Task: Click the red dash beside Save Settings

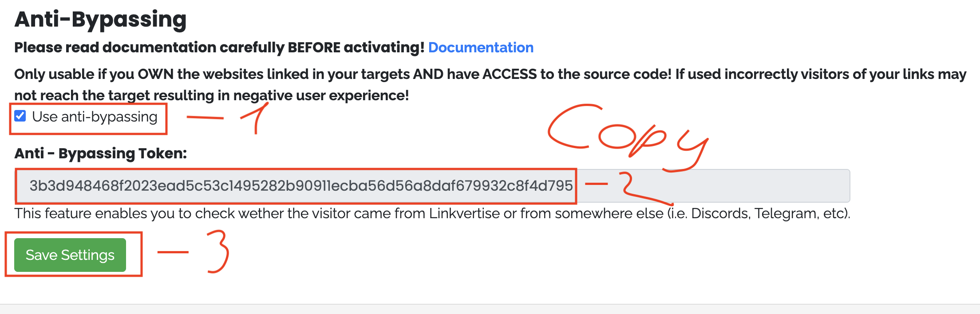Action: point(173,252)
